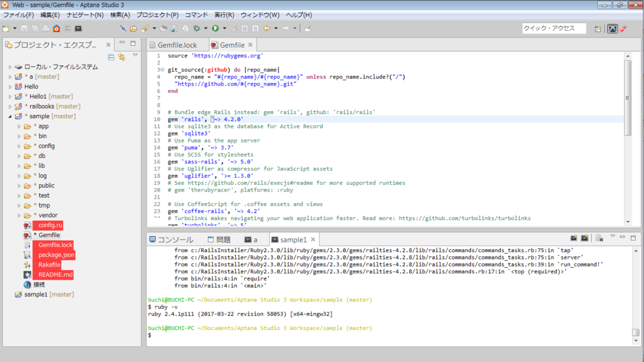The image size is (644, 362).
Task: Click the paintbrush Theme toolbar icon
Action: click(x=145, y=28)
